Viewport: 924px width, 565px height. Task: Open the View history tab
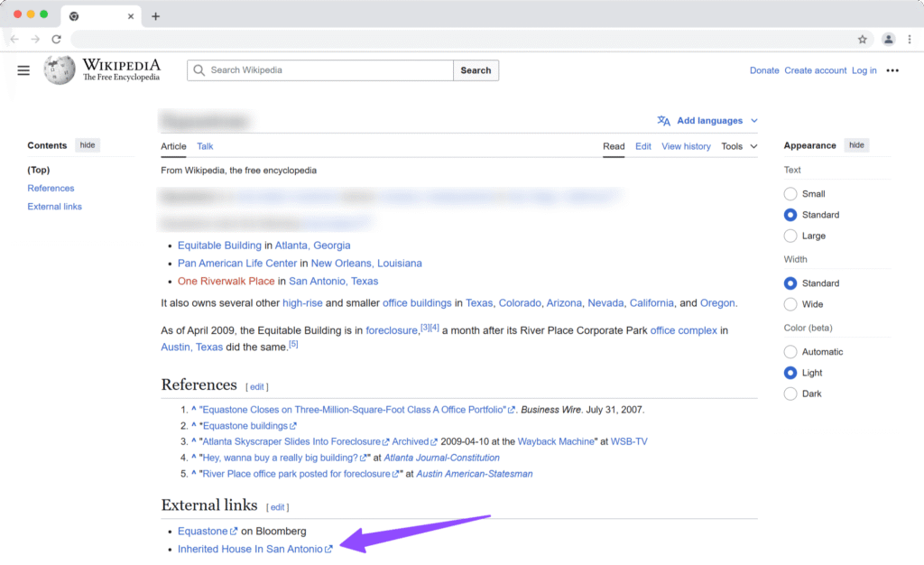pos(686,146)
